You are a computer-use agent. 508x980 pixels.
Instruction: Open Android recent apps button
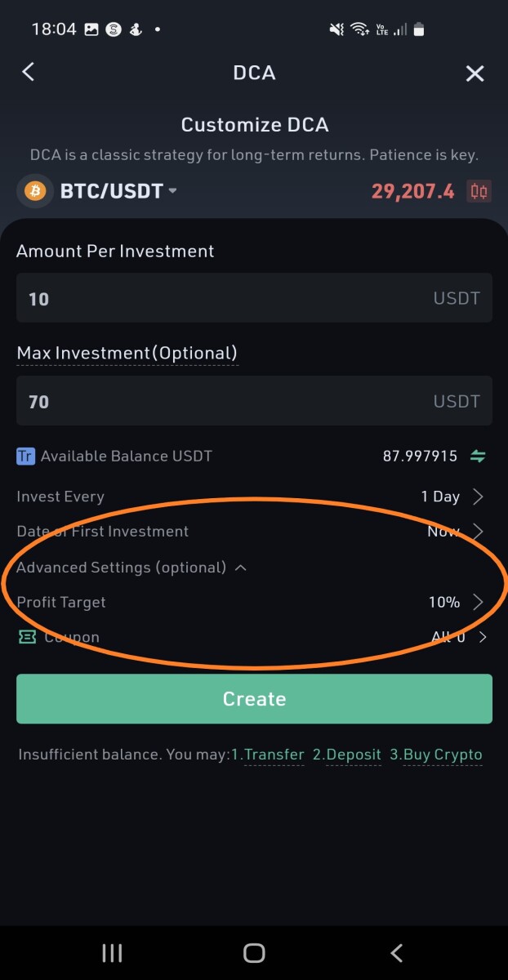(112, 952)
